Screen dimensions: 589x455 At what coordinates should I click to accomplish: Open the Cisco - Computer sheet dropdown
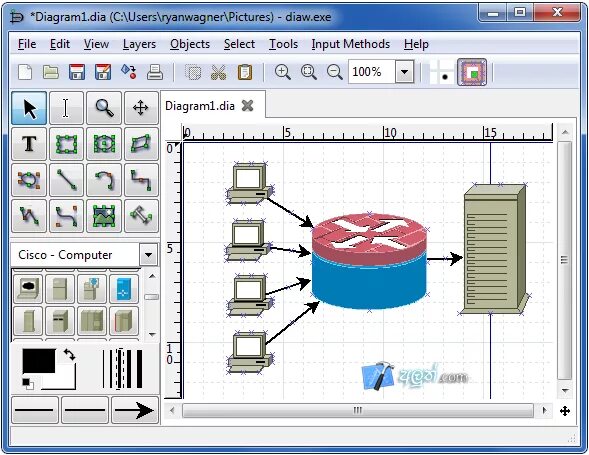click(x=148, y=255)
